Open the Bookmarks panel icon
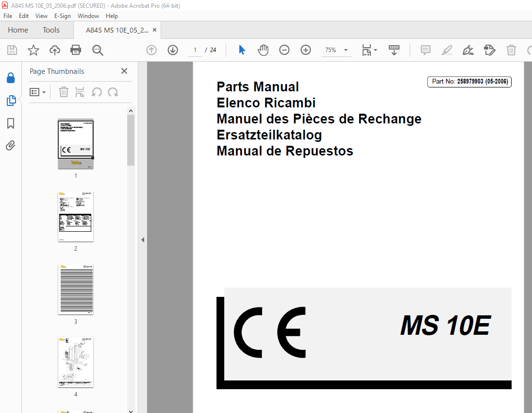The image size is (532, 413). coord(11,123)
